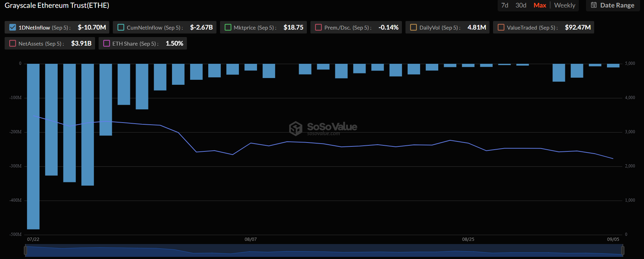This screenshot has width=644, height=259.
Task: Click the mini chart range navigator
Action: point(324,250)
